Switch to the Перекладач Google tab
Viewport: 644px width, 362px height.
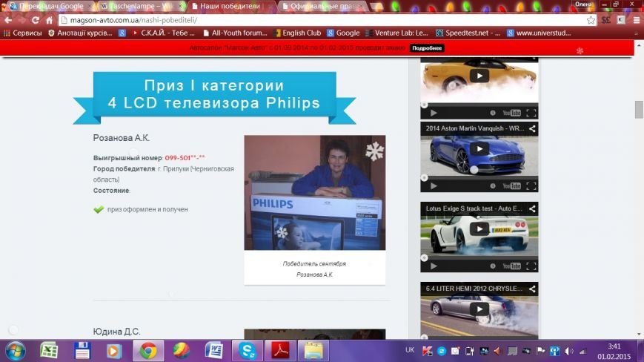(50, 6)
